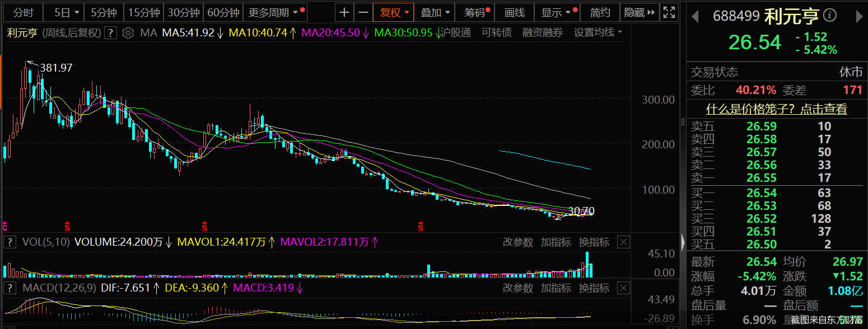The image size is (868, 329).
Task: Zoom in the chart with plus button
Action: [x=344, y=12]
